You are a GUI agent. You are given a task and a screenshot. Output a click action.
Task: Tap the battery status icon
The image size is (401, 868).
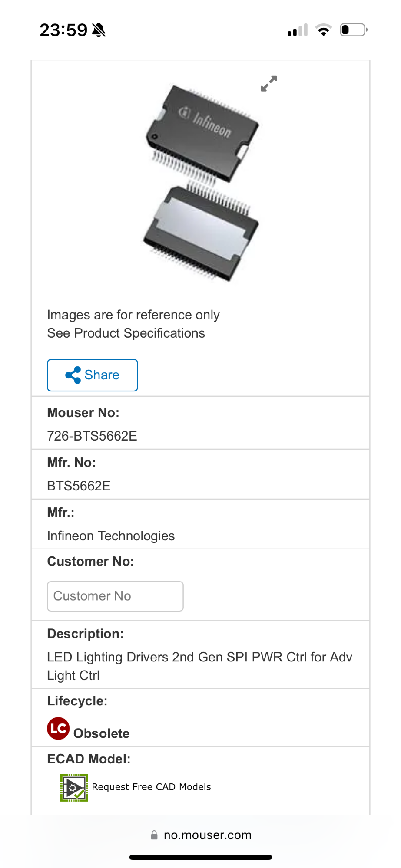pyautogui.click(x=353, y=30)
